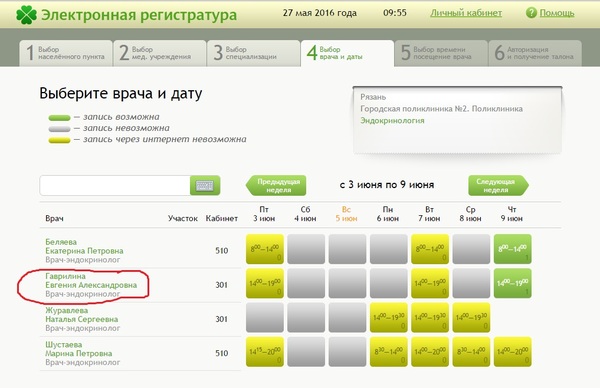Open doctor Беляева Екатерина Петровна
The height and width of the screenshot is (388, 600).
tap(84, 246)
